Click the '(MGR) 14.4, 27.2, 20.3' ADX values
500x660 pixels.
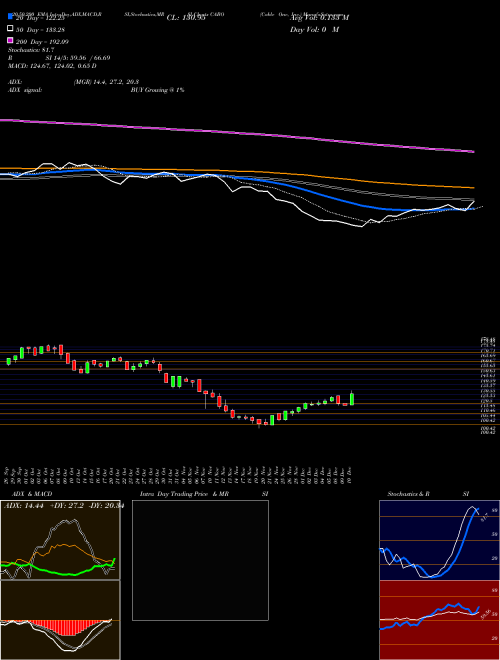pos(106,82)
